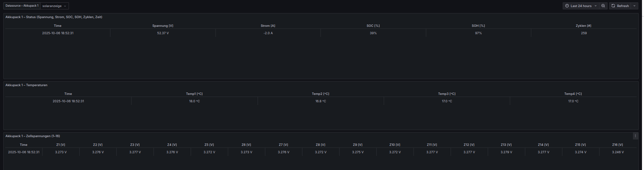Click the Refresh dashboard button
Image resolution: width=644 pixels, height=170 pixels.
[x=620, y=6]
